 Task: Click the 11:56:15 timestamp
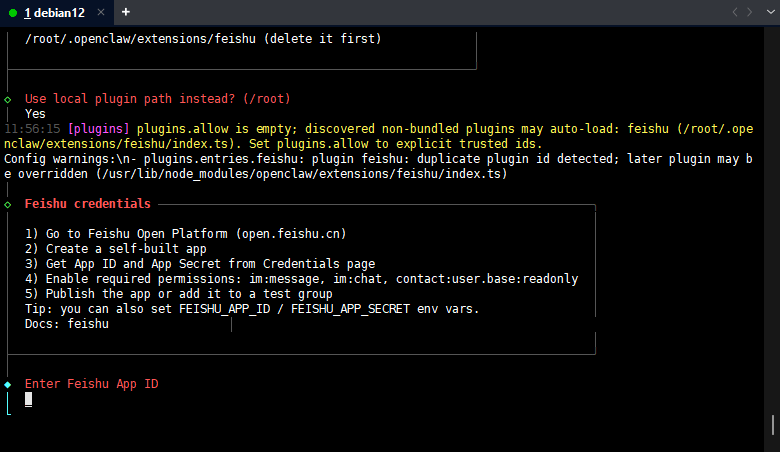click(x=33, y=129)
